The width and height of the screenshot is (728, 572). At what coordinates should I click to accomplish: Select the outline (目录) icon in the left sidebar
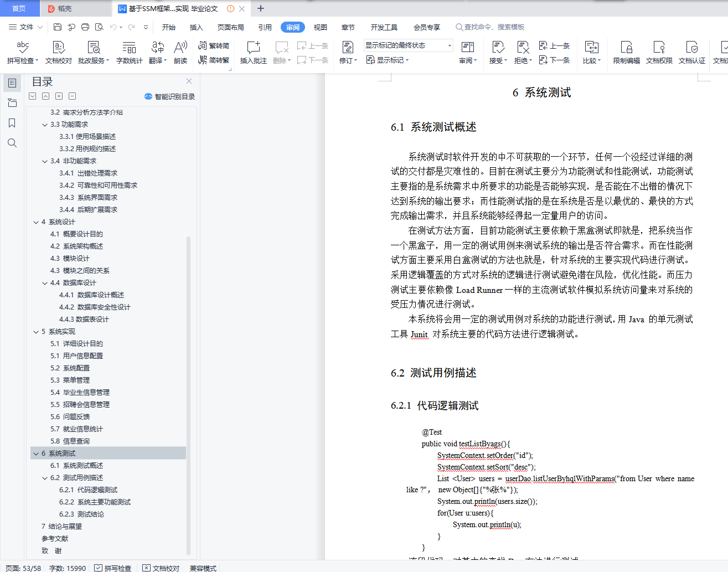click(x=12, y=83)
